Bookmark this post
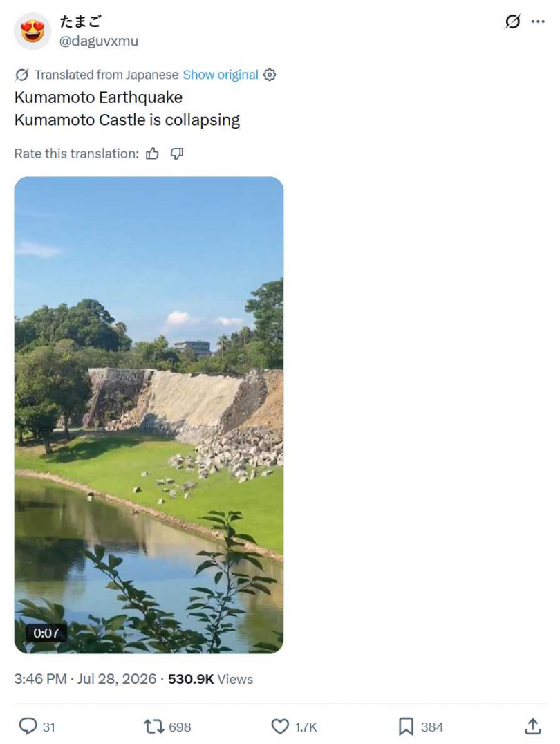The height and width of the screenshot is (744, 560). (406, 727)
